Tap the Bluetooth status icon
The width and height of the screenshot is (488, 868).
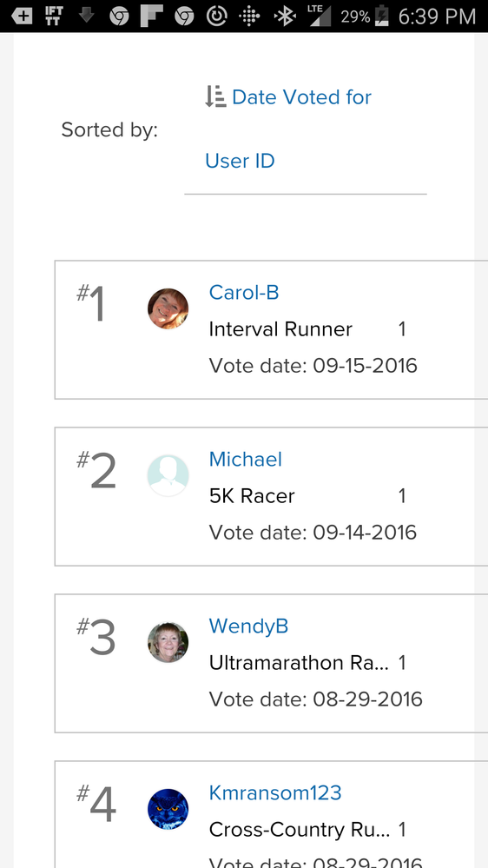(x=285, y=17)
